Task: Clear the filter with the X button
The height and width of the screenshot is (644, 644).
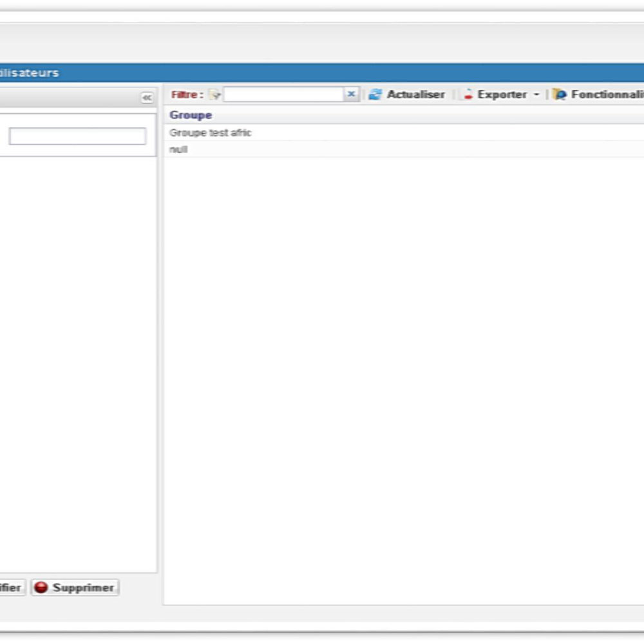Action: point(351,94)
